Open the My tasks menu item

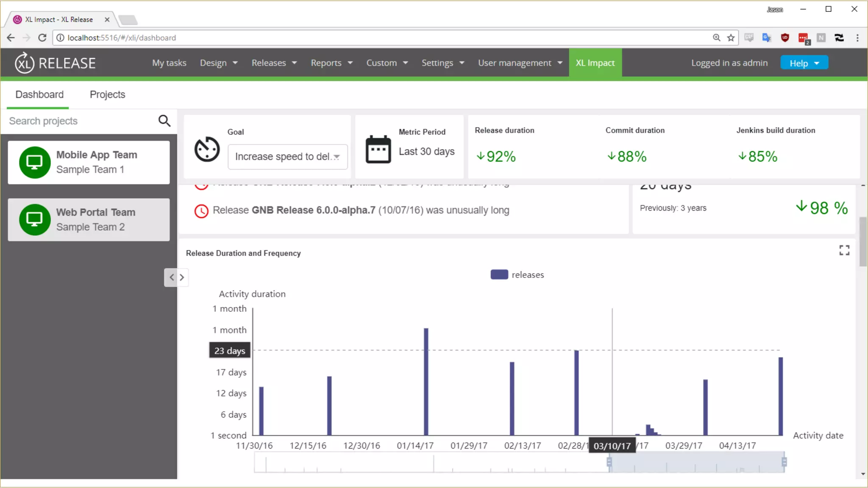(x=169, y=63)
